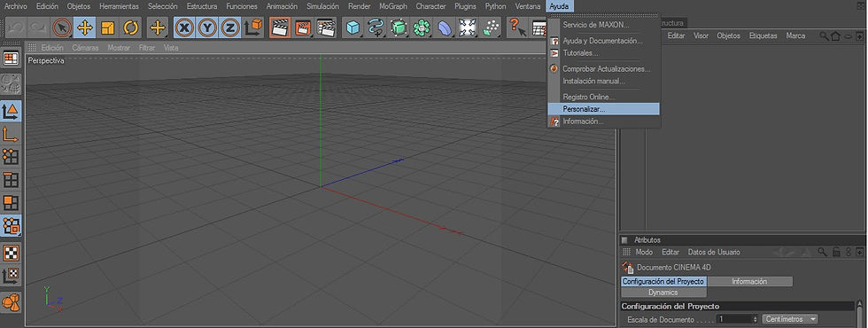
Task: Activate the Move tool
Action: pyautogui.click(x=84, y=27)
